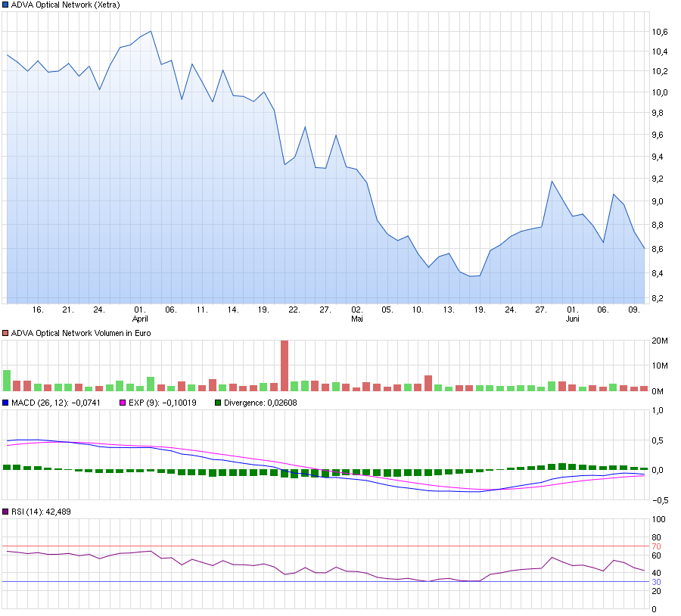
Task: Click the green Divergence legend square
Action: tap(218, 403)
